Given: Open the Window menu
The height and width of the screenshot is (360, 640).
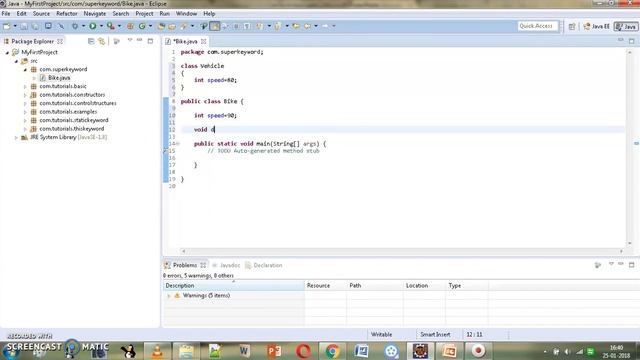Looking at the screenshot, I should pos(186,13).
